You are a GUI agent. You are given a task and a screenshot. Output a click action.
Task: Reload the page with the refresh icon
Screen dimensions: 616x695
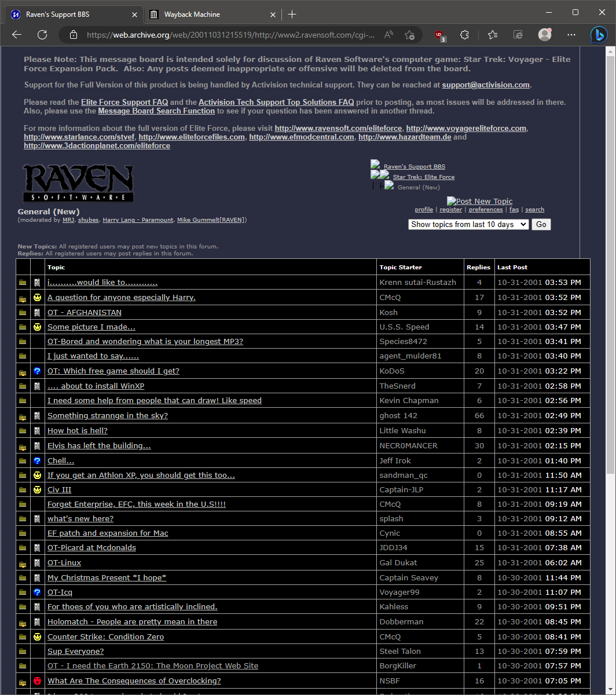[x=42, y=35]
